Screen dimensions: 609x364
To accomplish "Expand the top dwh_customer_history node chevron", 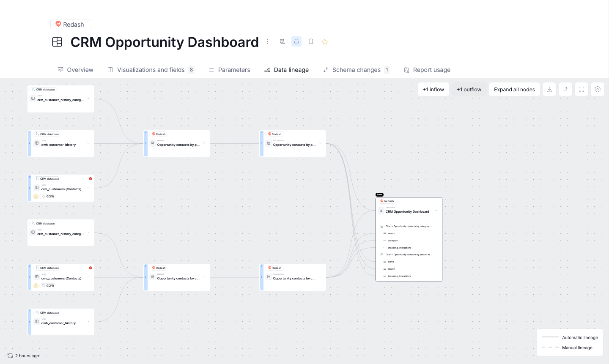I will (88, 143).
